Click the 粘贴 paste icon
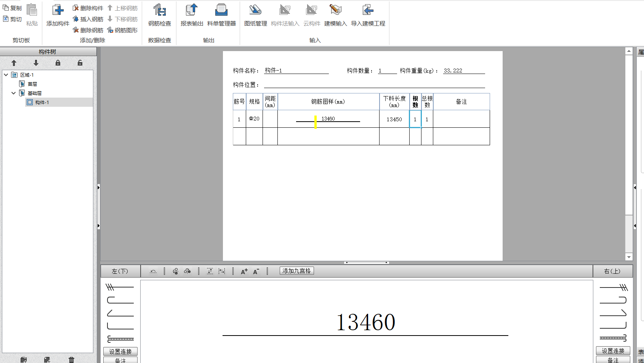The height and width of the screenshot is (363, 644). pyautogui.click(x=32, y=10)
